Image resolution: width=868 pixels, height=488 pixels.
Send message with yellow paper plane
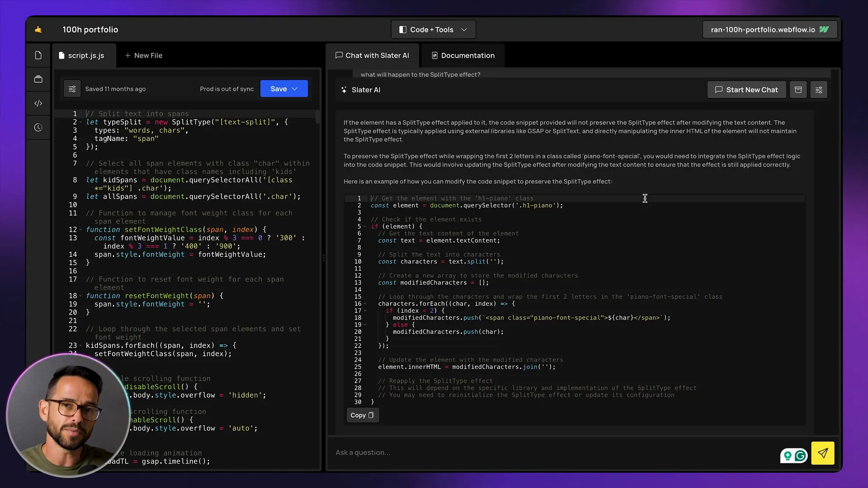tap(823, 453)
